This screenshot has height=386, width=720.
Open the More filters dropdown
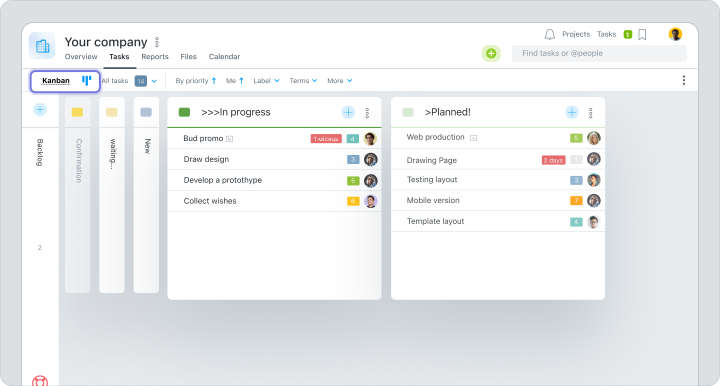point(340,81)
